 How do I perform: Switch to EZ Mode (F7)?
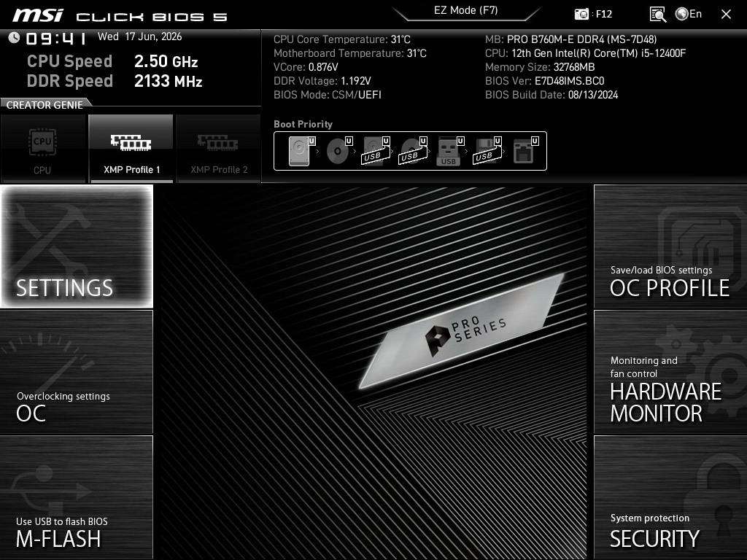click(x=466, y=10)
